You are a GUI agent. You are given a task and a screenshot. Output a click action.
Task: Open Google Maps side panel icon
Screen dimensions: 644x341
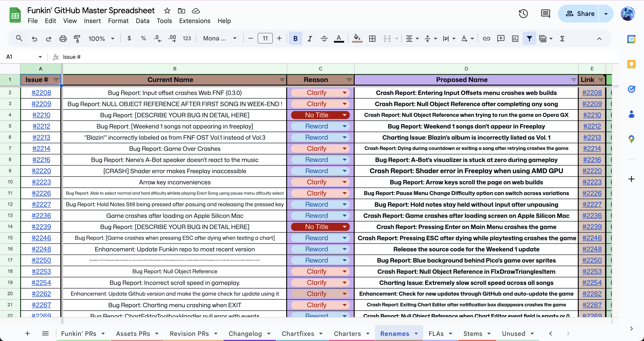(x=631, y=139)
